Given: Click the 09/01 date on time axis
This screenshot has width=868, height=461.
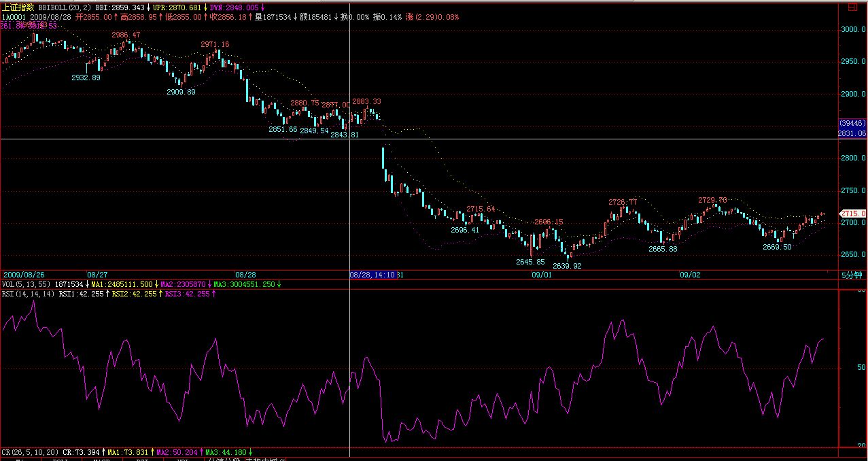Looking at the screenshot, I should pyautogui.click(x=541, y=275).
